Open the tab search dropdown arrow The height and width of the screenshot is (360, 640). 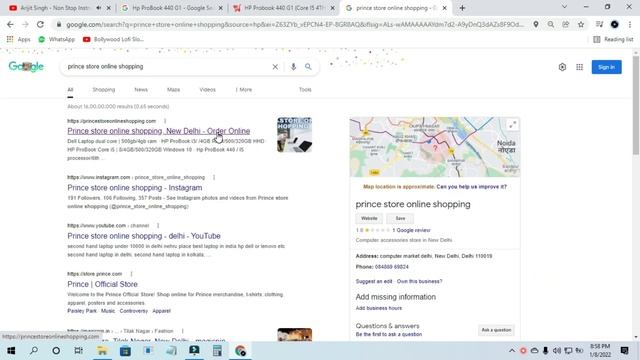tap(564, 7)
